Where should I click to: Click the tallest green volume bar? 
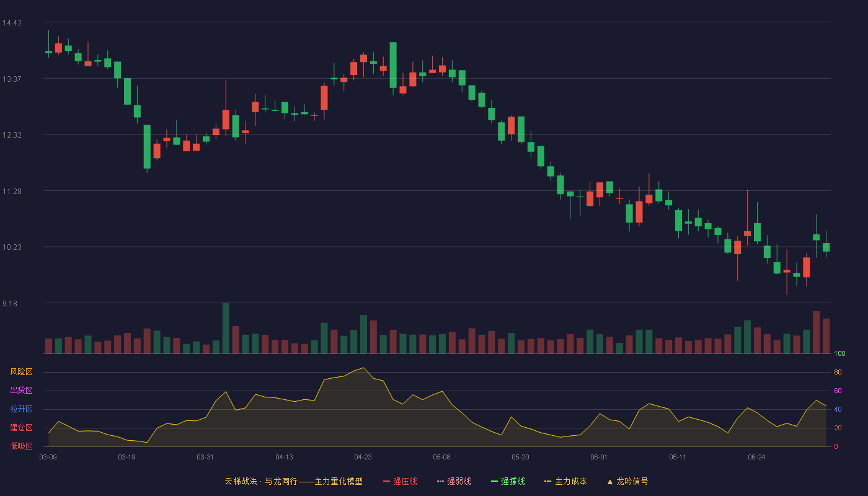[226, 328]
